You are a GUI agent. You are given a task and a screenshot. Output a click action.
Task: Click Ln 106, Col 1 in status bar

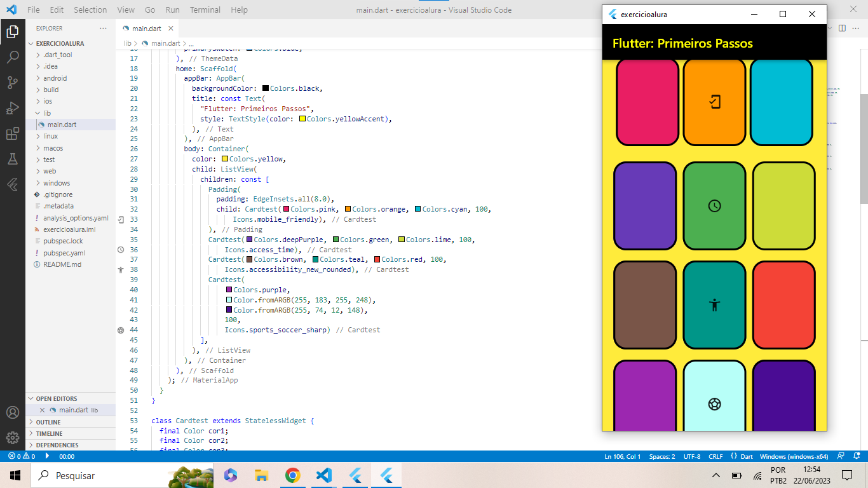coord(623,456)
